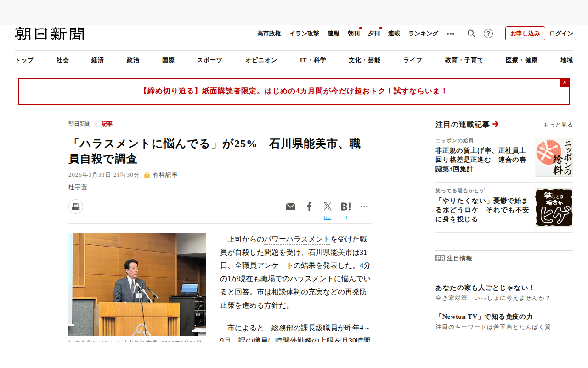Open the paid article lock icon
The image size is (588, 368).
click(147, 175)
